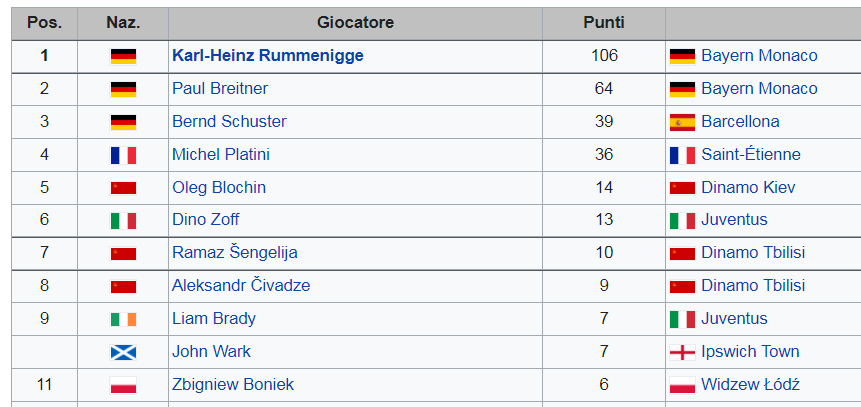
Task: Open Bayern Monaco link in Breitner row
Action: click(759, 88)
